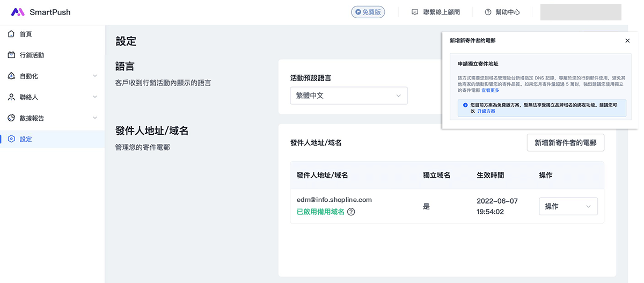Open the 繁體中文 language dropdown
Viewport: 644px width, 283px height.
[x=349, y=96]
